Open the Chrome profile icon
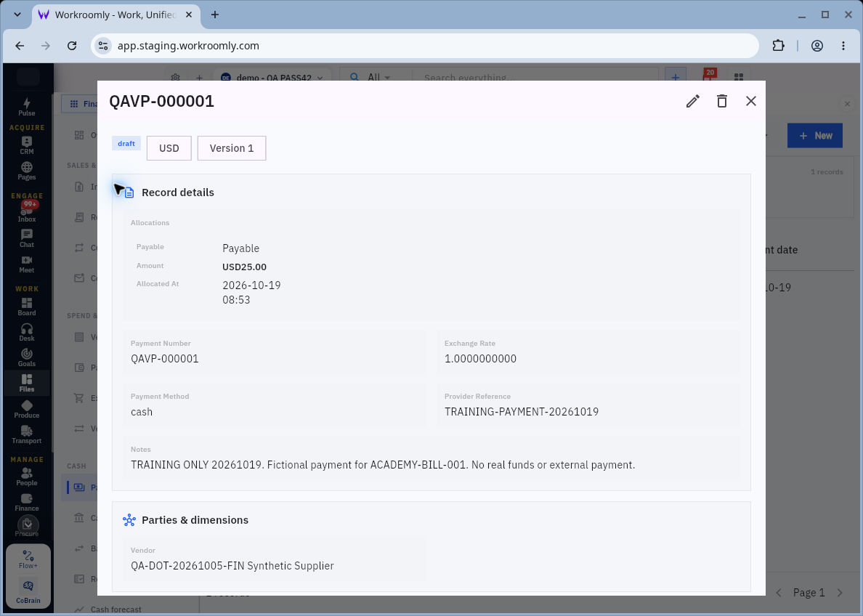 (817, 46)
